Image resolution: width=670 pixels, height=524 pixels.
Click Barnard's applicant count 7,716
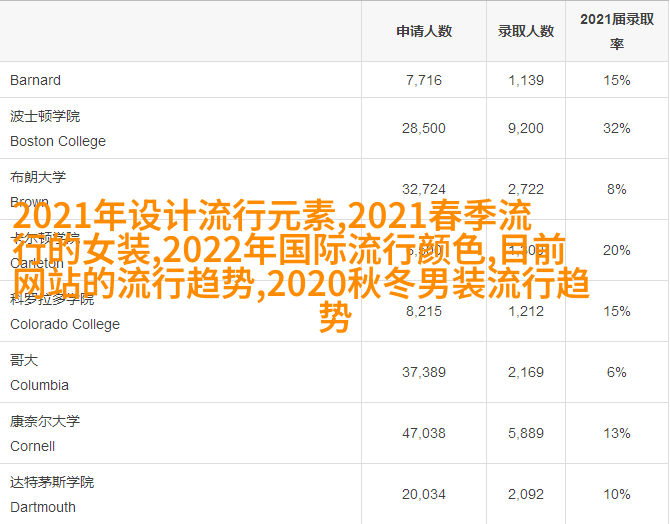tap(424, 80)
